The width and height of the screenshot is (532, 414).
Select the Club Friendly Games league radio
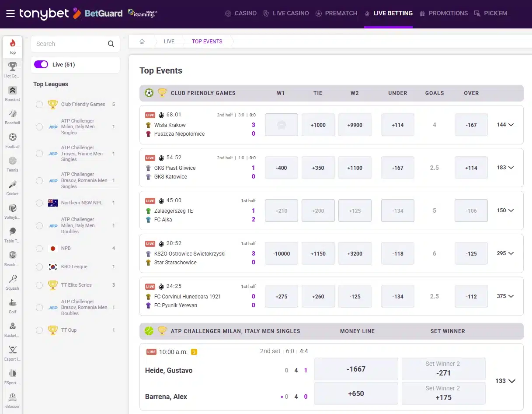[x=39, y=104]
